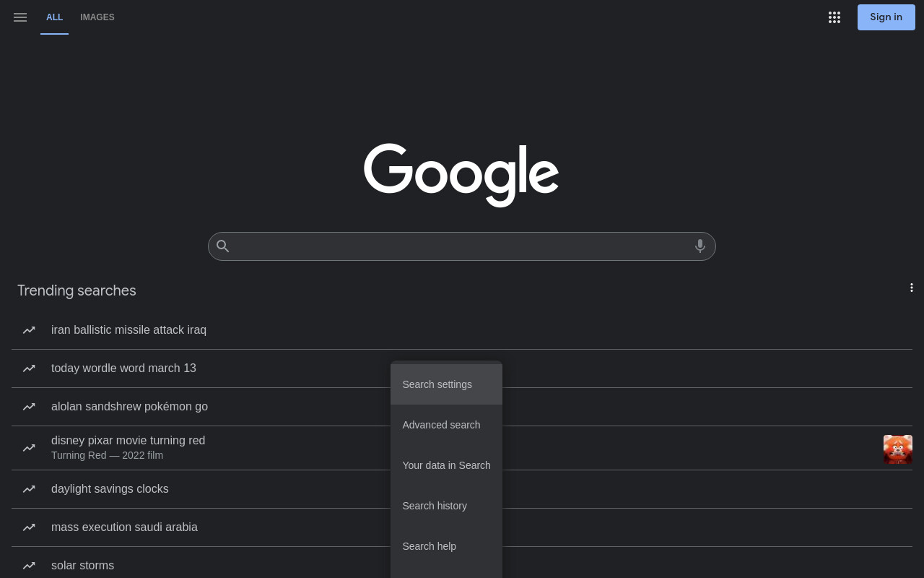Open Turning Red movie thumbnail
The image size is (924, 578).
[x=897, y=449]
